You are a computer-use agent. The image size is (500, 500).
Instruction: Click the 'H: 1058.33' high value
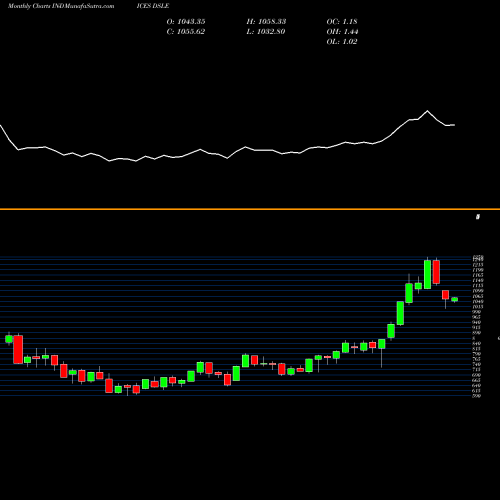tap(266, 22)
